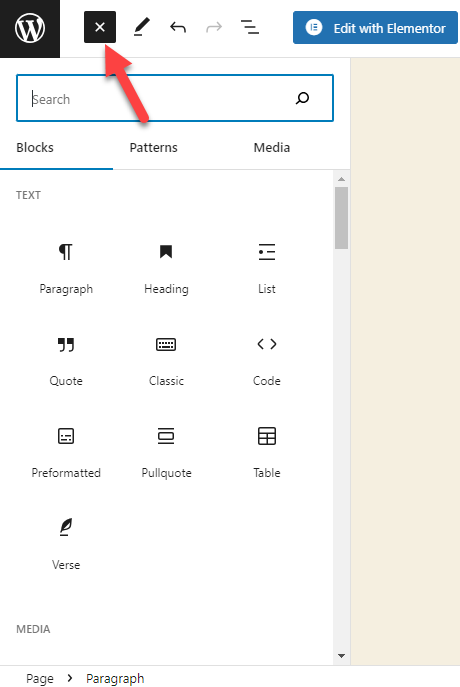
Task: Open the Document Overview list view
Action: 250,27
